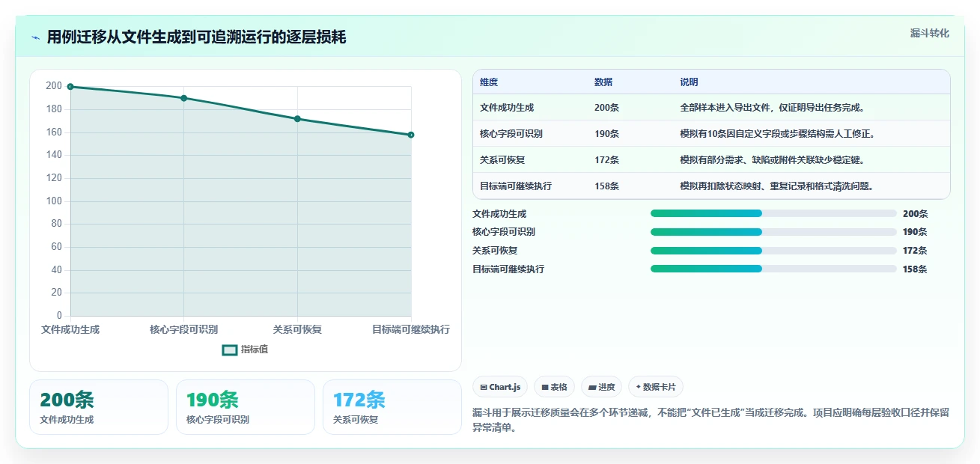Click the description 模拟再扣除状态映射
The height and width of the screenshot is (464, 980).
[776, 186]
